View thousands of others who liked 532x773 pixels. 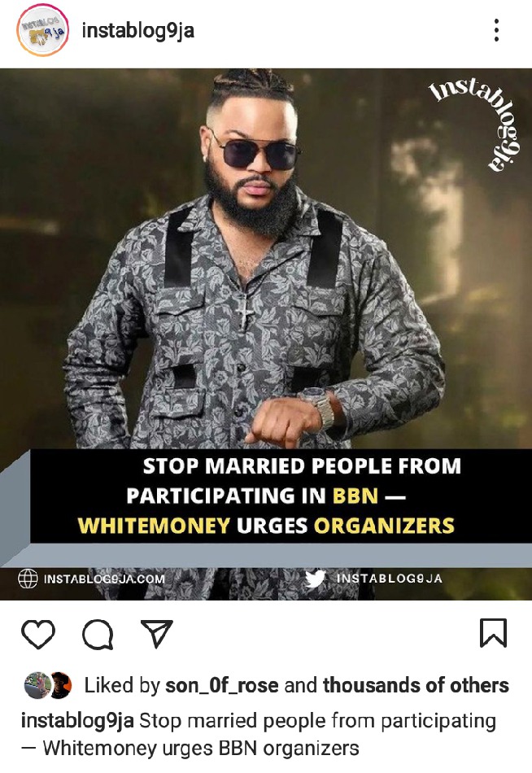[x=416, y=685]
